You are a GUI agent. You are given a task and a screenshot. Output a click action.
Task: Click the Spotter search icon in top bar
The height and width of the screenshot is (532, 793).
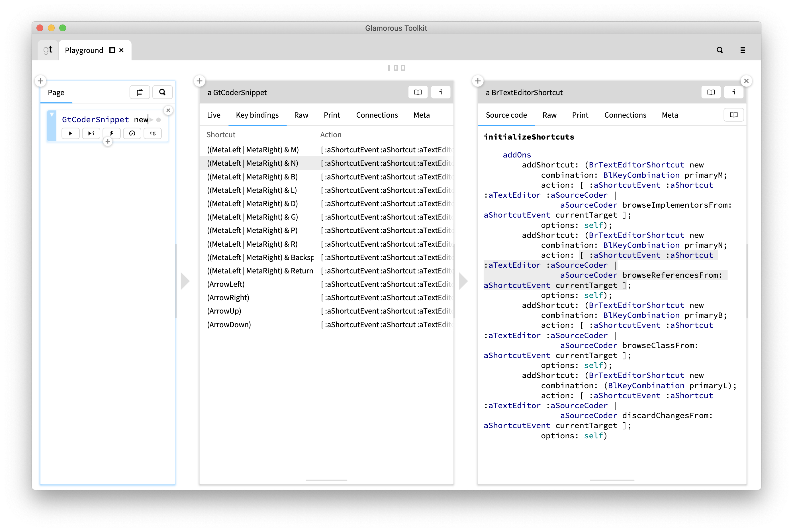(x=719, y=50)
